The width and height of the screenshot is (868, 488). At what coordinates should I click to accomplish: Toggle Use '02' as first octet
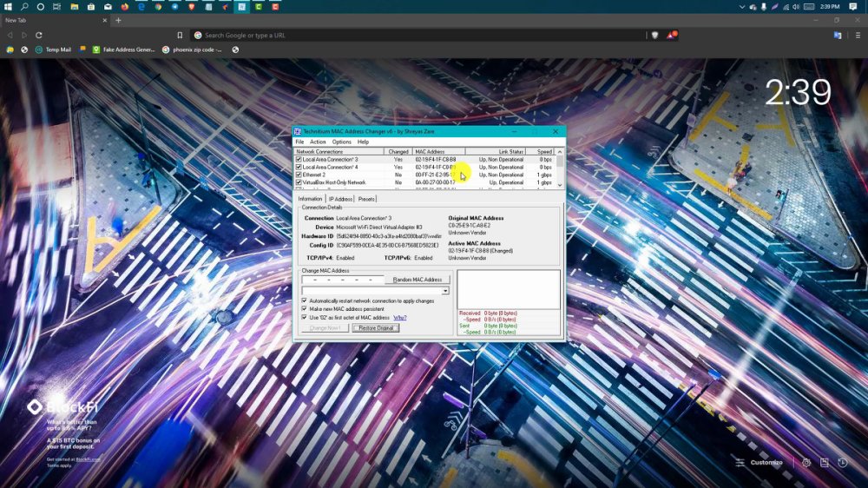click(304, 318)
